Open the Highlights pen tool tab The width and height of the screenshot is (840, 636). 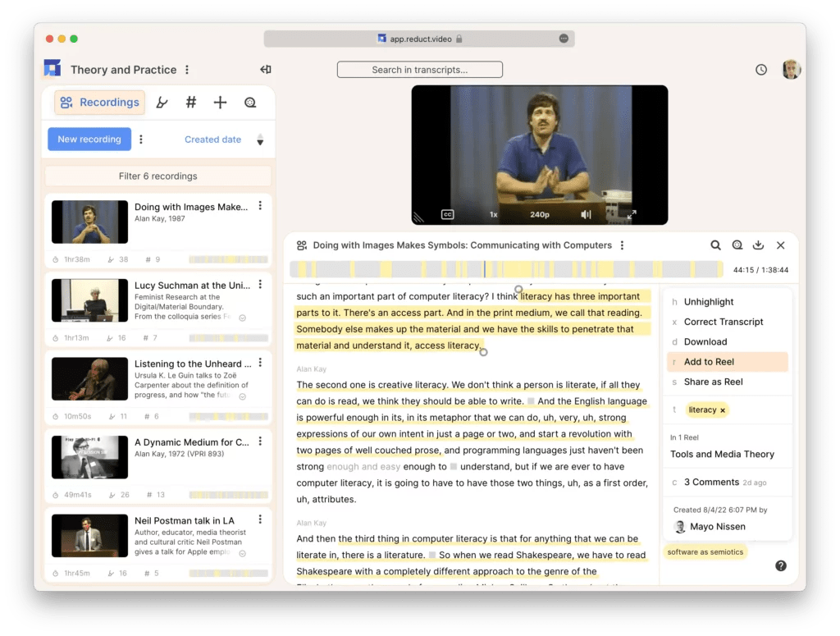pyautogui.click(x=162, y=102)
